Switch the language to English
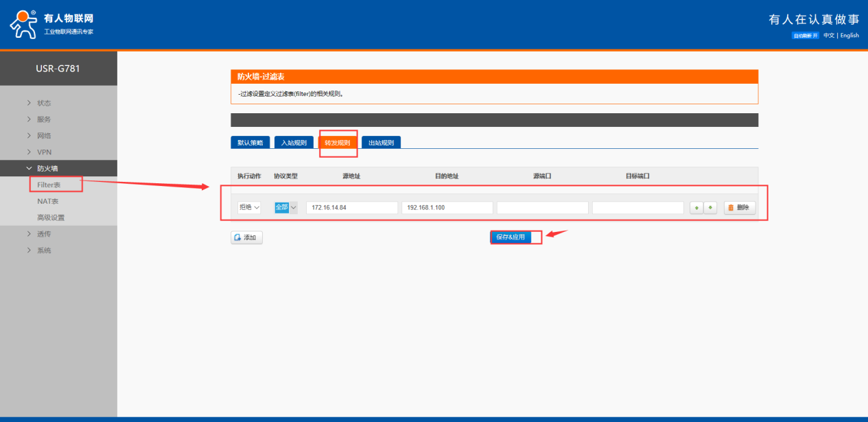The height and width of the screenshot is (422, 868). click(849, 36)
